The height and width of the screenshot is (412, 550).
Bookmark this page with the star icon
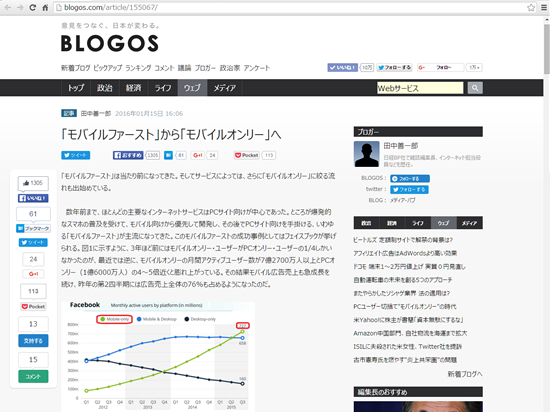pyautogui.click(x=531, y=7)
